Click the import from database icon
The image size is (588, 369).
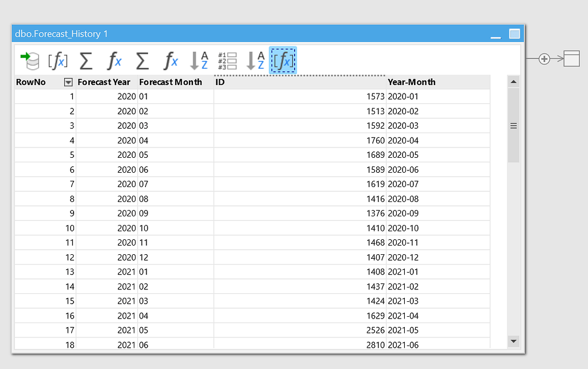point(30,60)
